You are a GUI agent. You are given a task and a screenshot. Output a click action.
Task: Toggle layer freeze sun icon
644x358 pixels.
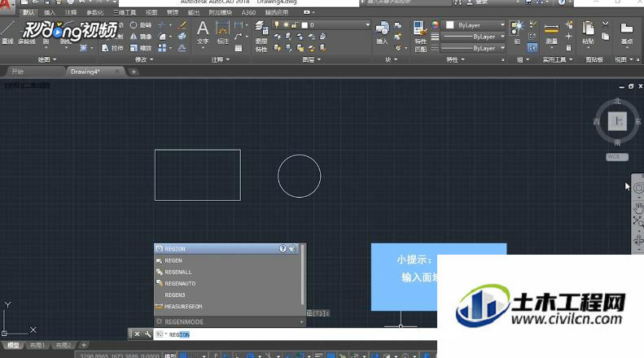pyautogui.click(x=286, y=25)
